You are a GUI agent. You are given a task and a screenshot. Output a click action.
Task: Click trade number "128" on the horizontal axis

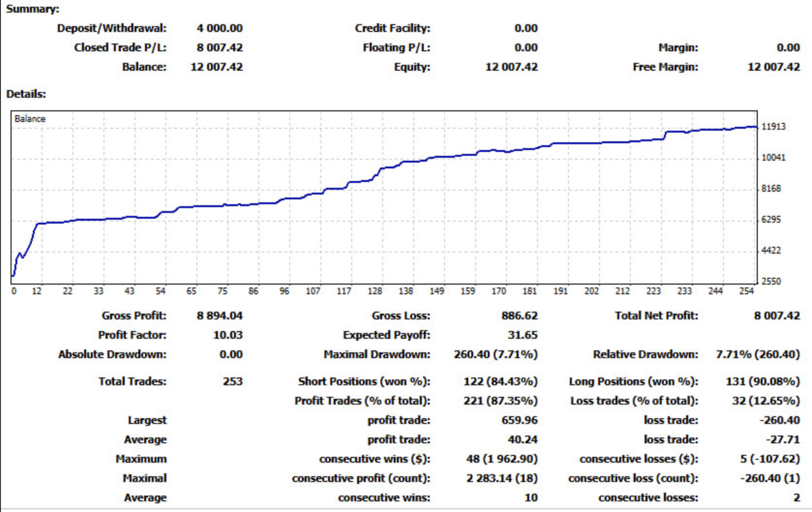point(375,291)
